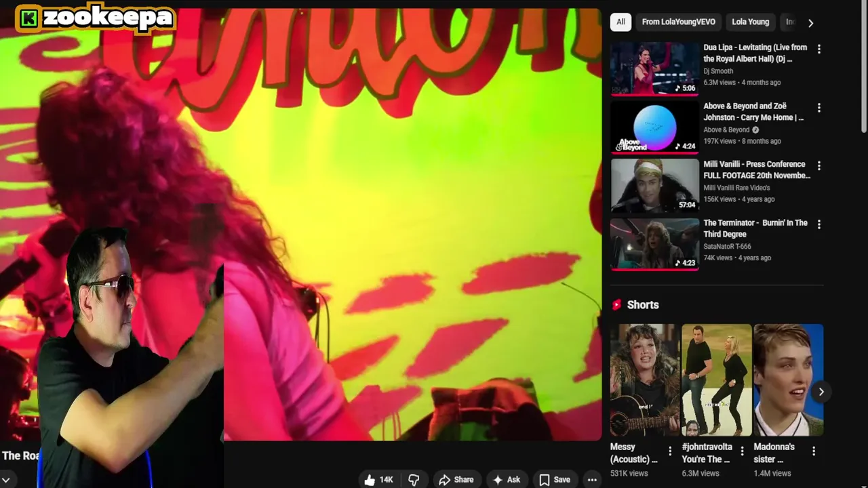Click the 156K views text under Milli Vanilli
The height and width of the screenshot is (488, 868).
point(719,199)
